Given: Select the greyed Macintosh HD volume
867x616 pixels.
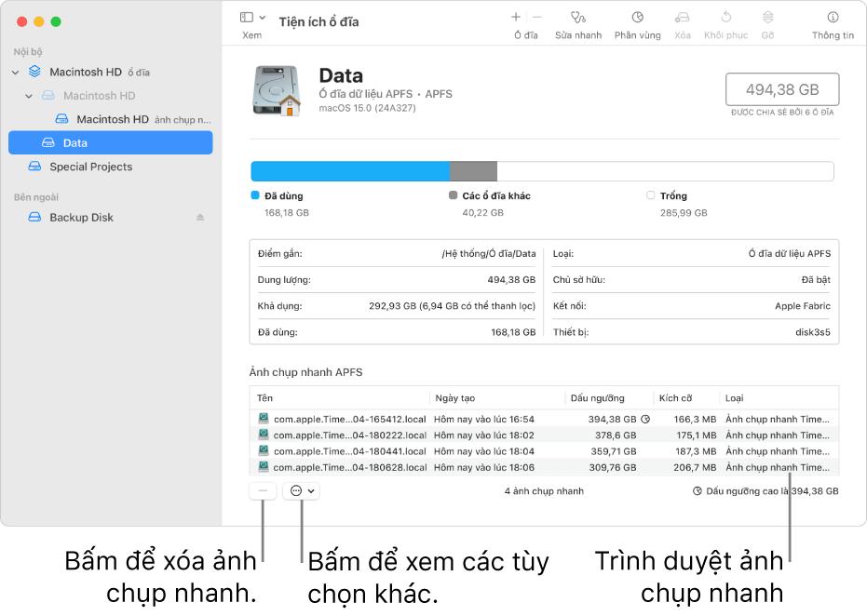Looking at the screenshot, I should [x=111, y=96].
